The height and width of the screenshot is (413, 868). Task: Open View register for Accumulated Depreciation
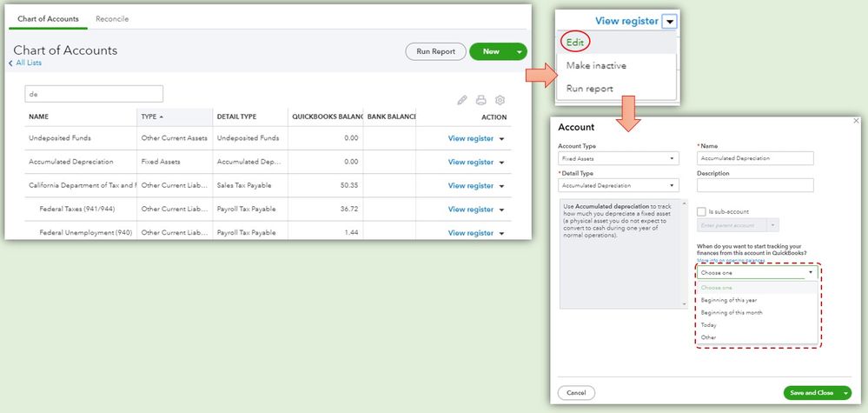pyautogui.click(x=471, y=163)
